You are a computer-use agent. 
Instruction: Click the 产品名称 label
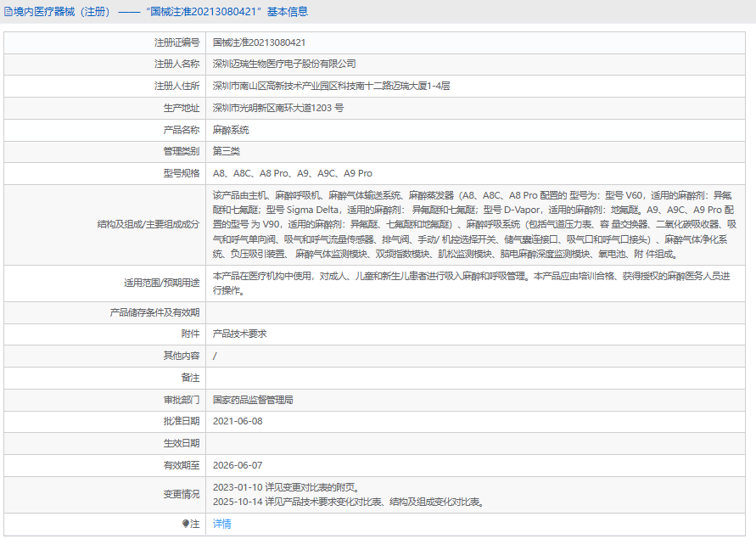[182, 130]
